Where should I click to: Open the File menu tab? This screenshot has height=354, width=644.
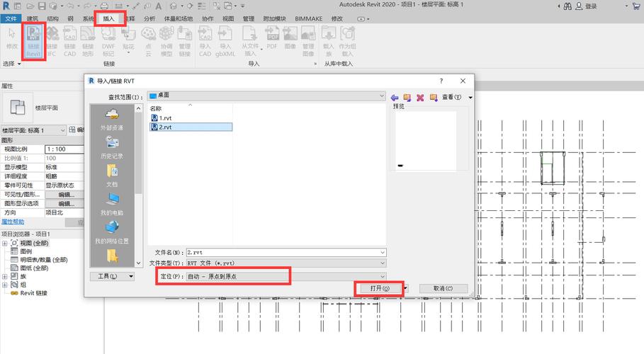11,19
